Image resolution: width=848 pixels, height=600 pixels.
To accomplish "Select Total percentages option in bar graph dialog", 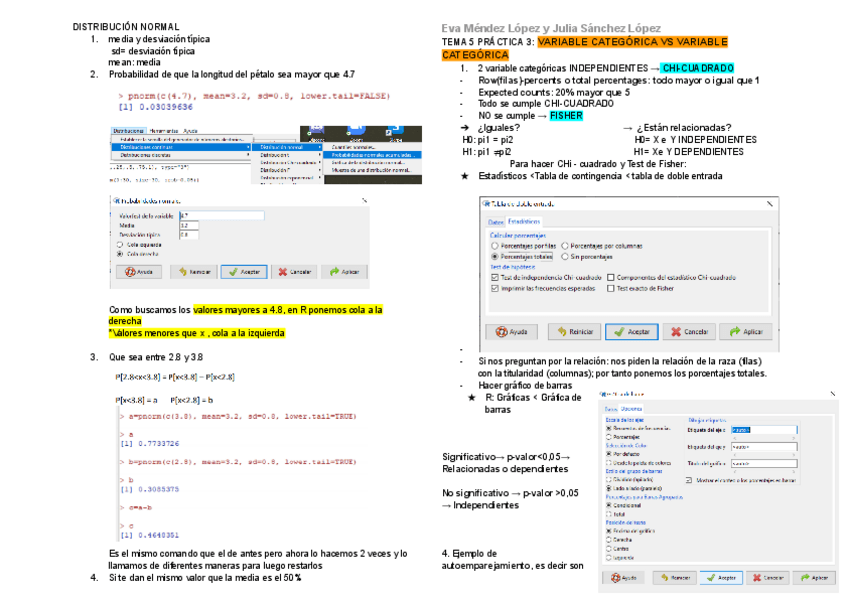I will point(608,514).
